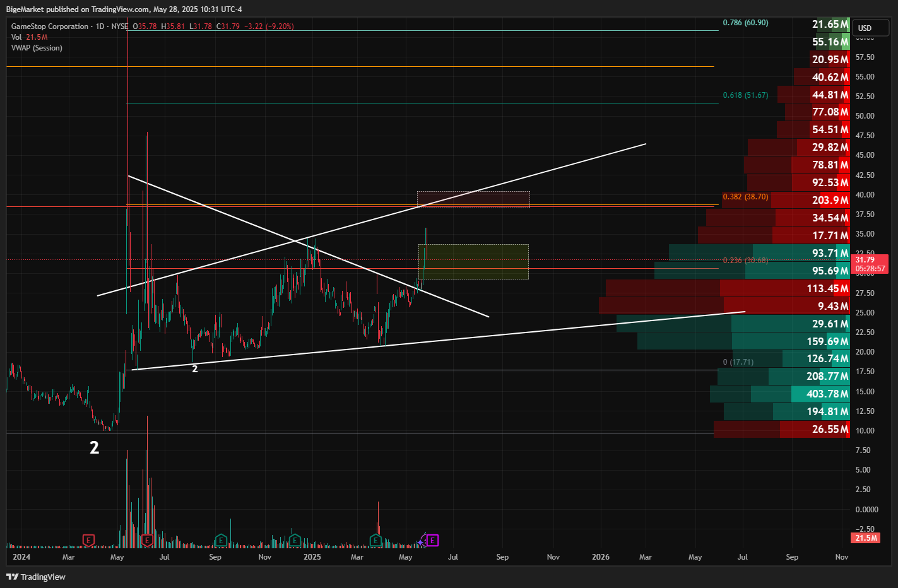The height and width of the screenshot is (588, 898).
Task: Click the 34.54M volume profile row
Action: tap(778, 218)
